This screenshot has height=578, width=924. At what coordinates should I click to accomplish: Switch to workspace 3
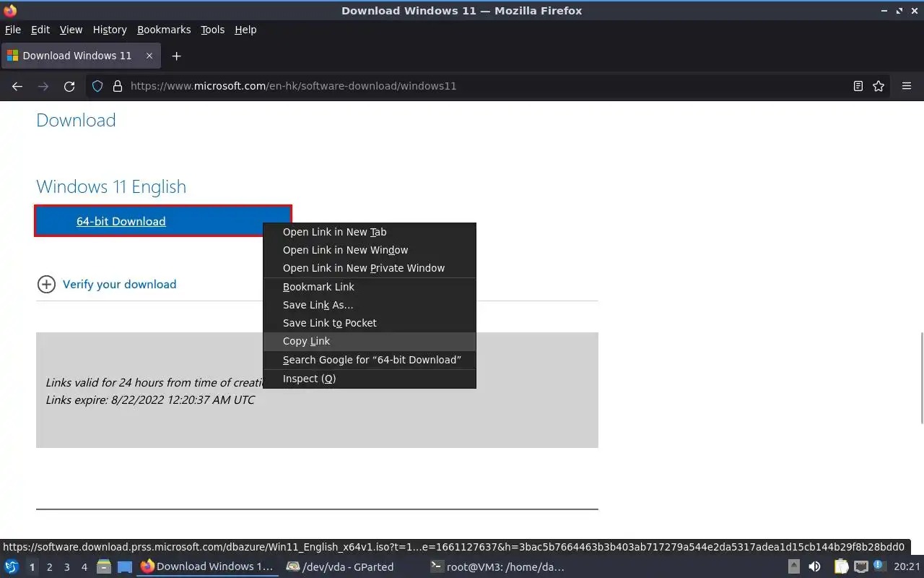[x=66, y=567]
